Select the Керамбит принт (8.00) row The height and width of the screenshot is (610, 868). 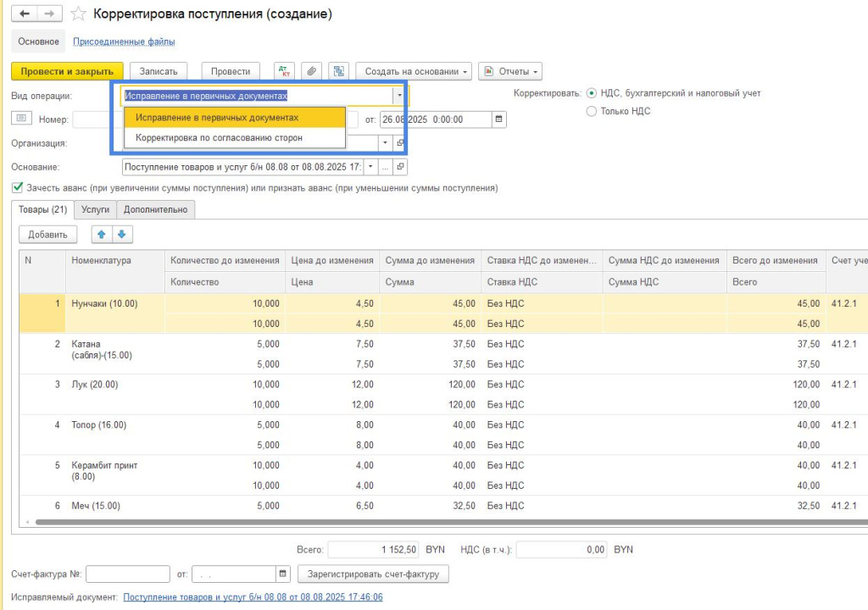point(442,475)
